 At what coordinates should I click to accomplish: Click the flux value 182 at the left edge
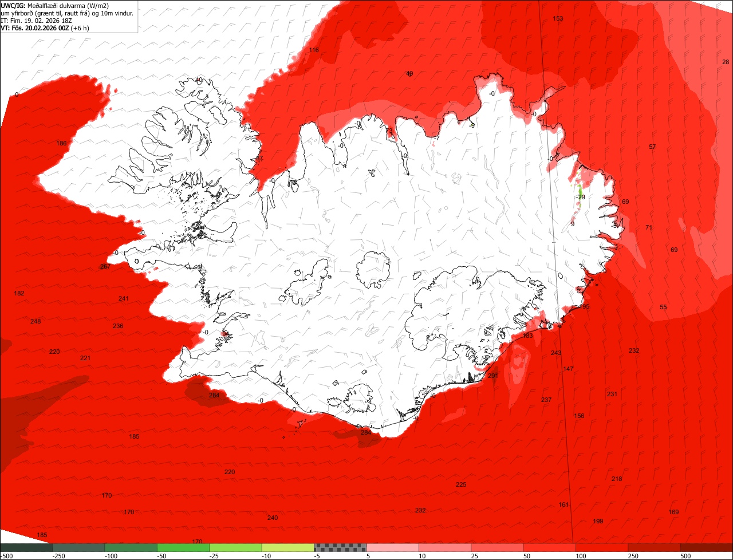point(19,293)
